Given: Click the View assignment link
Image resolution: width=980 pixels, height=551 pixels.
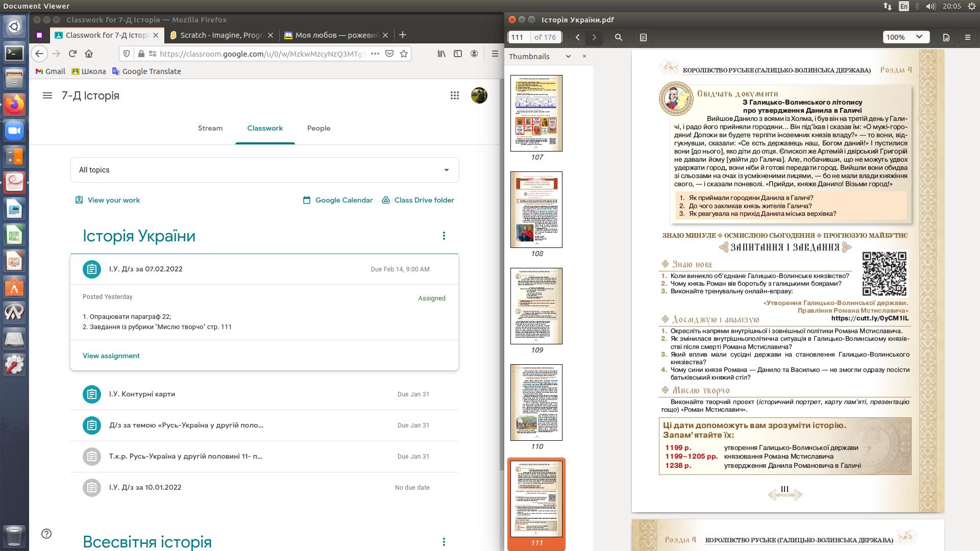Looking at the screenshot, I should click(111, 356).
